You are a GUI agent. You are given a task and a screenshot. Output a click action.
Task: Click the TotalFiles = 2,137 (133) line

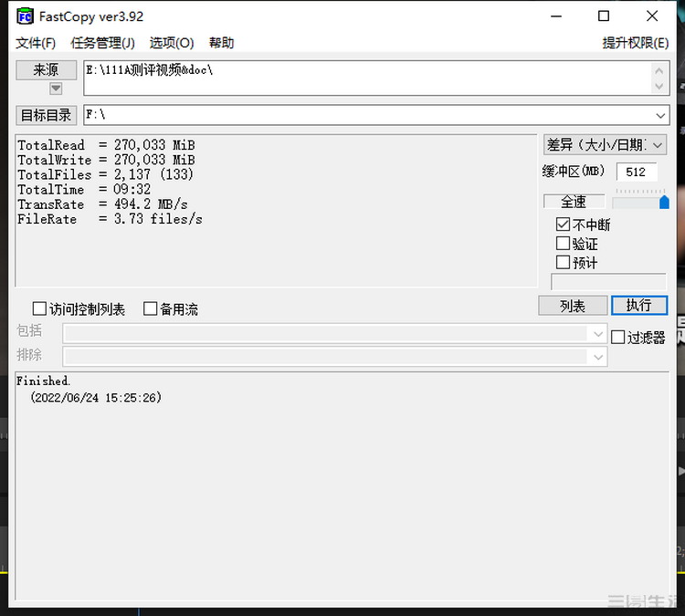tap(105, 174)
